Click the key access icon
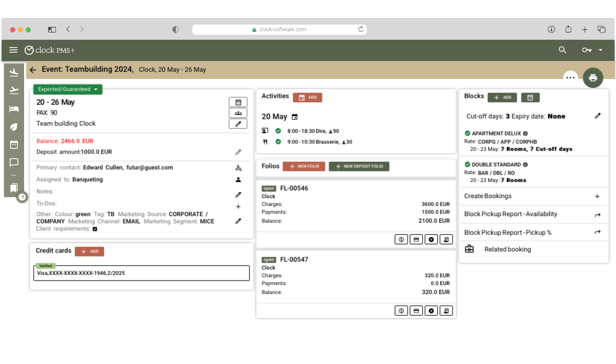This screenshot has height=364, width=616. [586, 50]
